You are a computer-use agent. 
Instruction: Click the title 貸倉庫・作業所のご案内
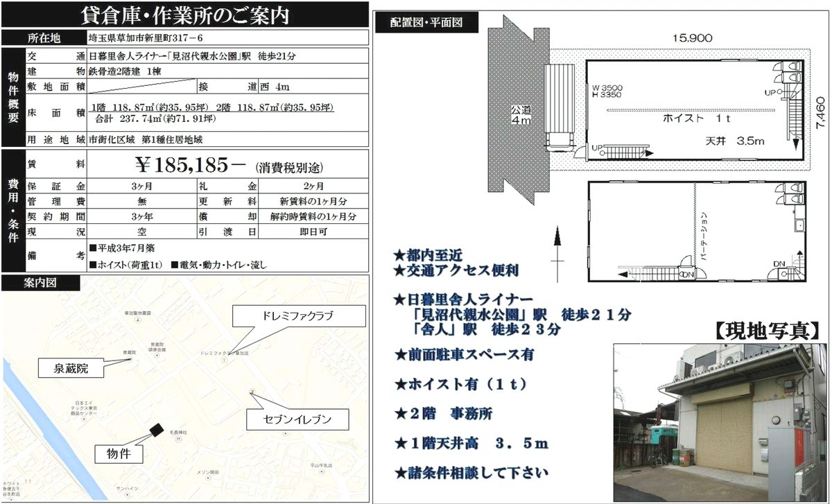pyautogui.click(x=184, y=15)
